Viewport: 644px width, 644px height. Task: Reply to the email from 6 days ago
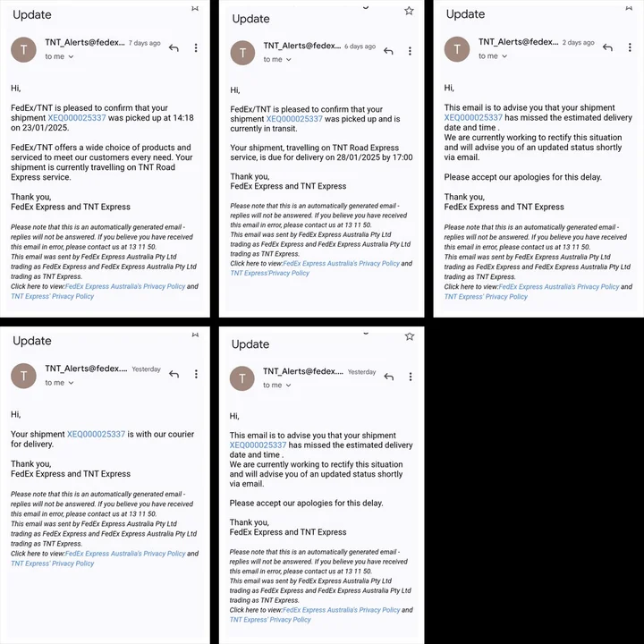388,51
